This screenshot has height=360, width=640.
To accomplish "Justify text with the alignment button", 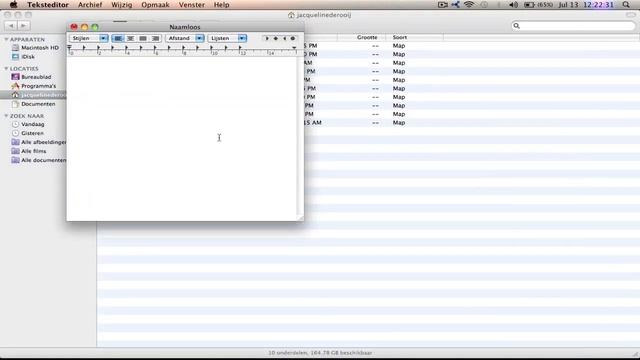I will click(143, 38).
